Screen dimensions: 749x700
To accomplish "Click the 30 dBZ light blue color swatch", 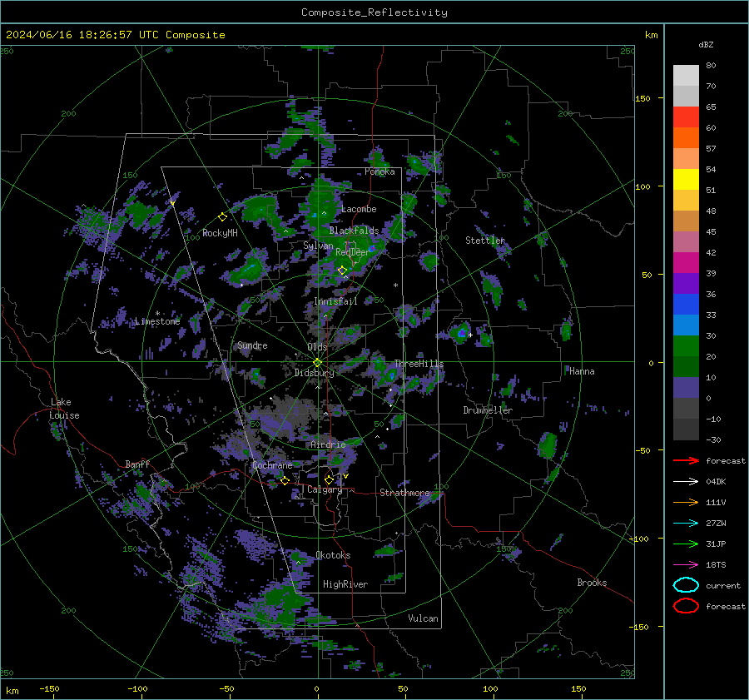I will tap(686, 325).
